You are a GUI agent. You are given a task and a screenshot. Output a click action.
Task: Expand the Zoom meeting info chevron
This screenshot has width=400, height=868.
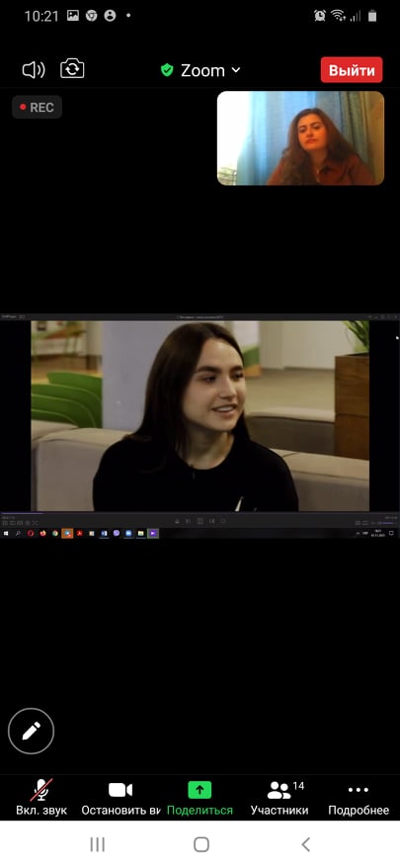[236, 70]
